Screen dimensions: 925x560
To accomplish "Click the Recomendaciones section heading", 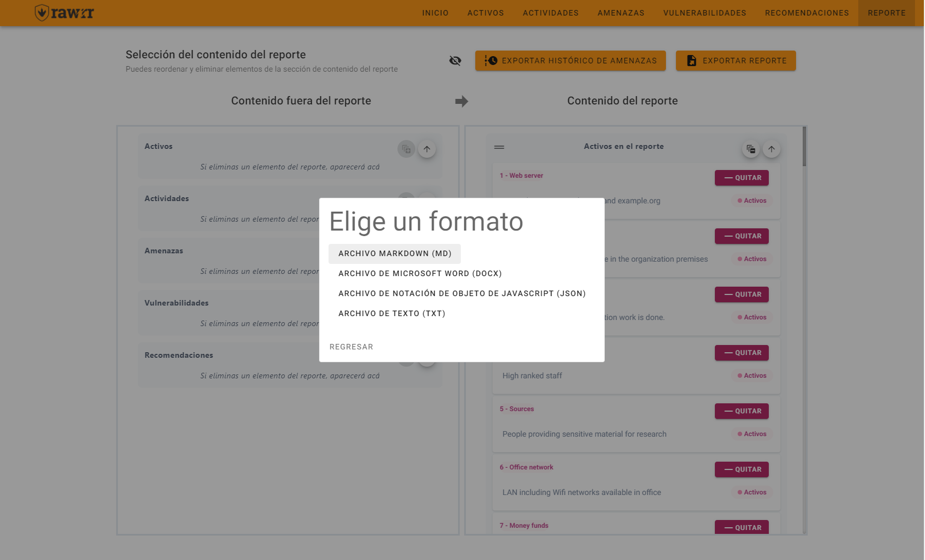I will (178, 355).
